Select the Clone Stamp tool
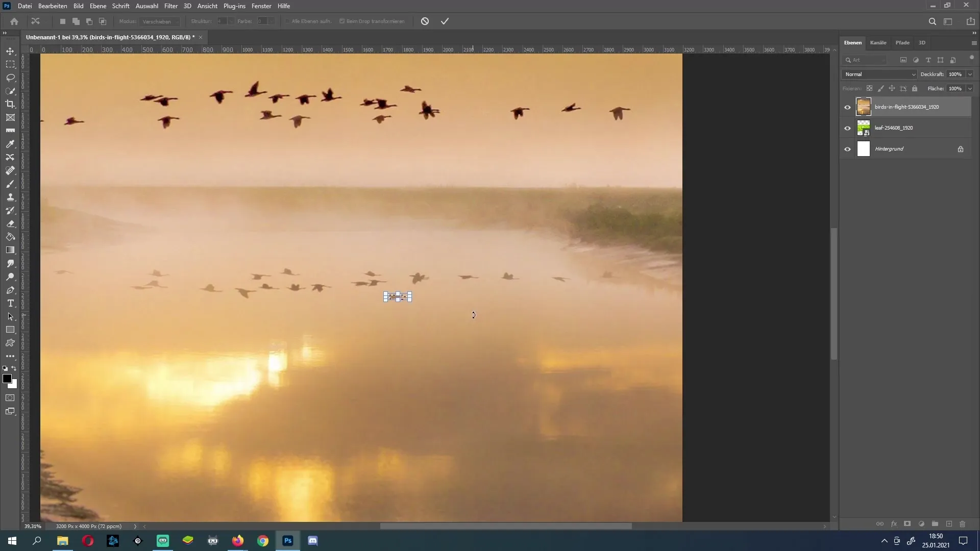 pyautogui.click(x=10, y=197)
